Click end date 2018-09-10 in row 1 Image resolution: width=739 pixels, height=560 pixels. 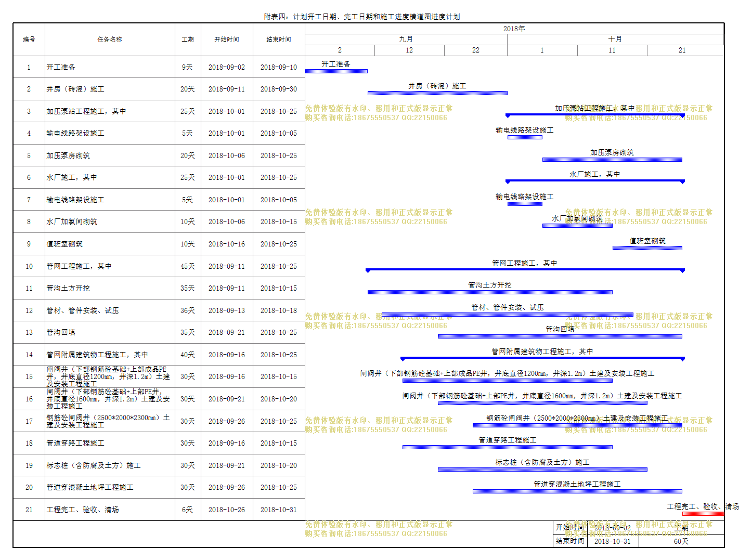pyautogui.click(x=279, y=67)
